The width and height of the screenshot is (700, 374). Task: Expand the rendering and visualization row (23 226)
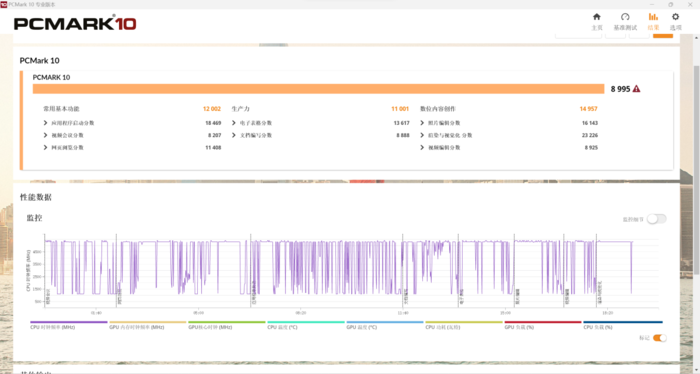click(509, 135)
